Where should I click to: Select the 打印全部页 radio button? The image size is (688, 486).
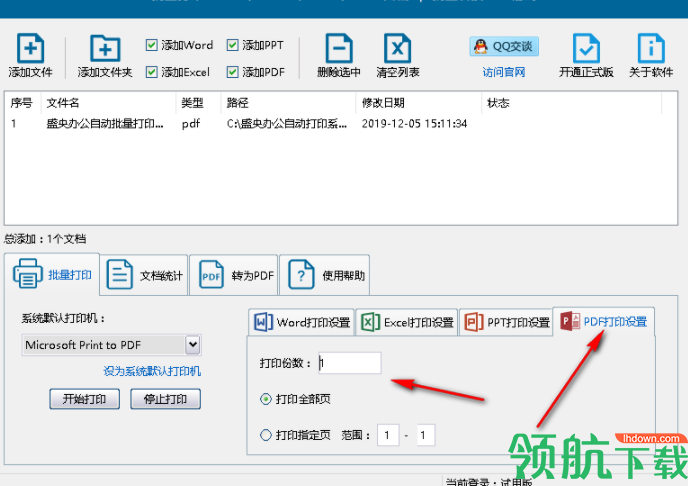[266, 399]
